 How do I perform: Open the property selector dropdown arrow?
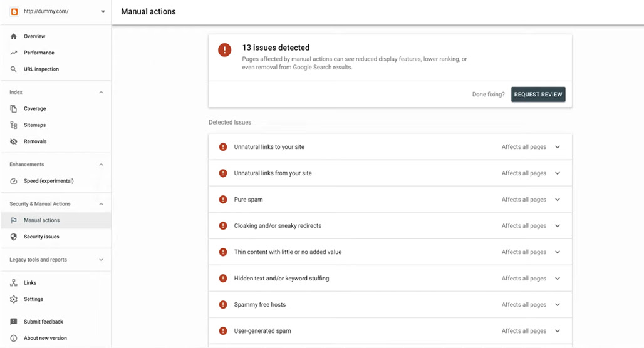click(x=103, y=11)
